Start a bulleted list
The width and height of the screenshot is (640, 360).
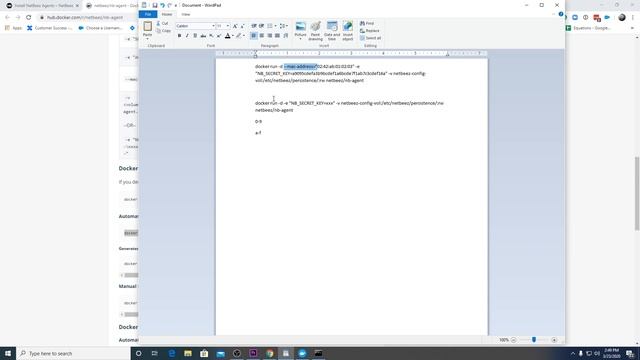coord(270,26)
